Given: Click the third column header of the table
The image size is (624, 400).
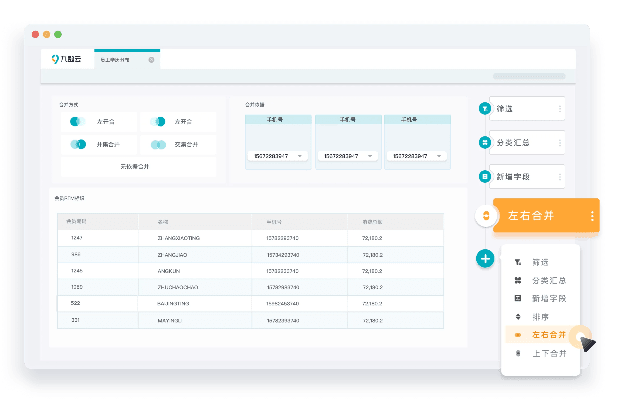Looking at the screenshot, I should [x=299, y=222].
